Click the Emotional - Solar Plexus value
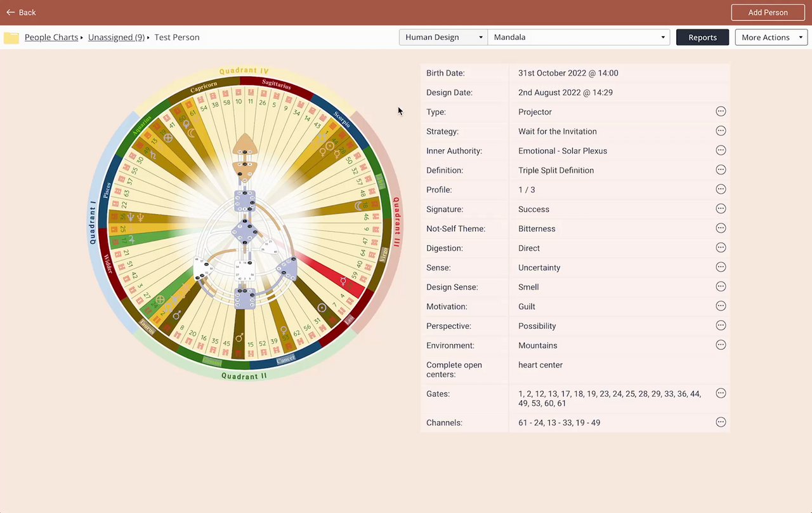Viewport: 812px width, 513px height. click(563, 151)
